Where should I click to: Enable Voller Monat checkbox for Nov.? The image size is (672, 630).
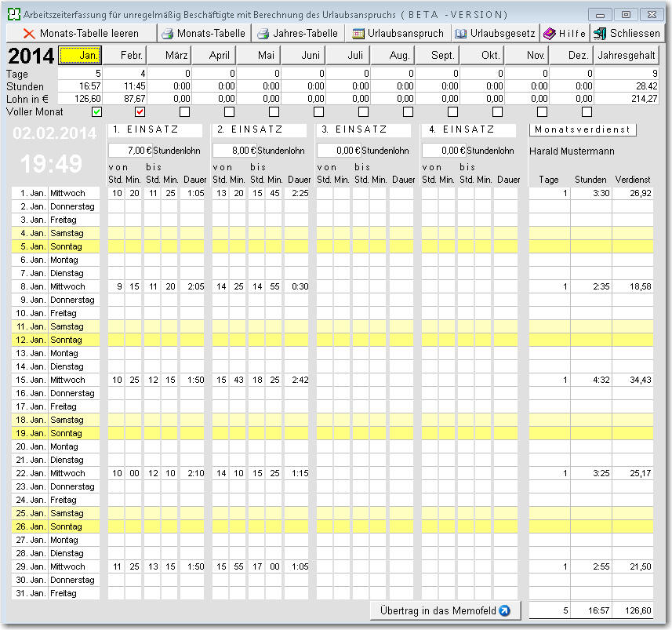click(x=542, y=112)
